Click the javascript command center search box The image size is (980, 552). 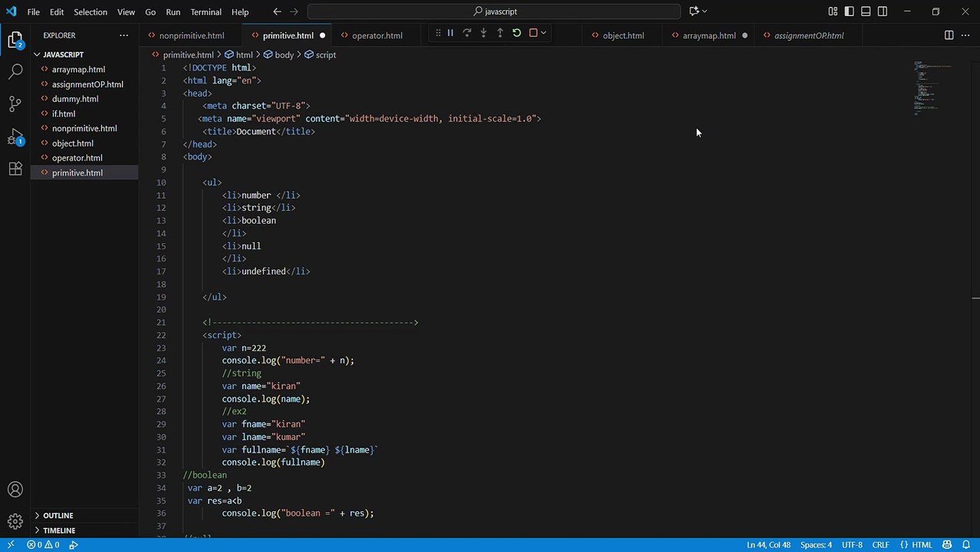coord(494,11)
